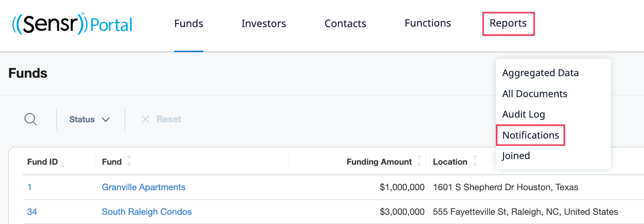This screenshot has height=224, width=644.
Task: Click the search magnifier icon
Action: [31, 119]
